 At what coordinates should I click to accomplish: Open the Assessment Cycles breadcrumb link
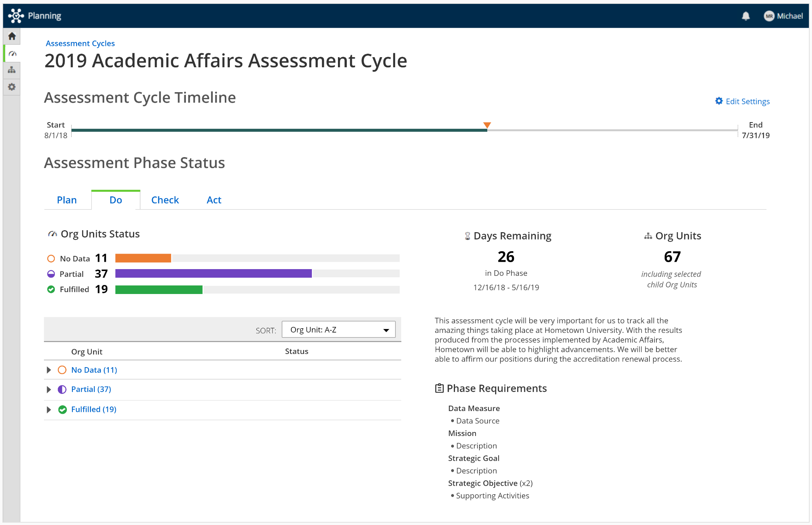point(80,43)
